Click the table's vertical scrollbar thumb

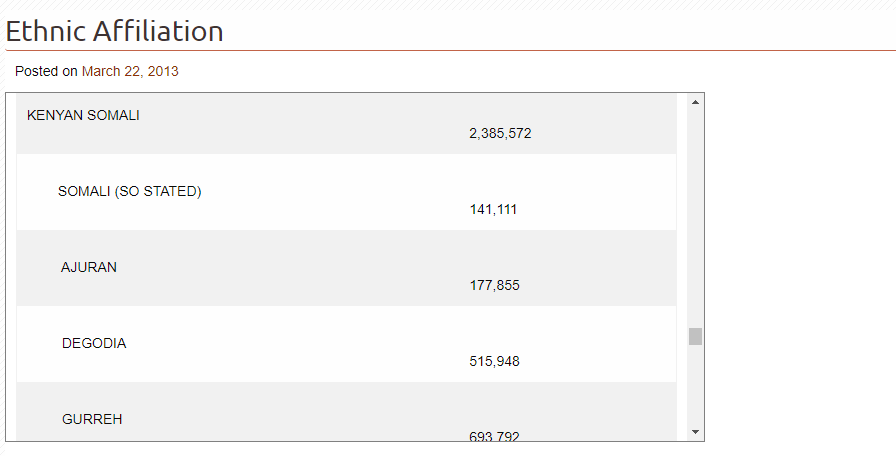point(695,336)
